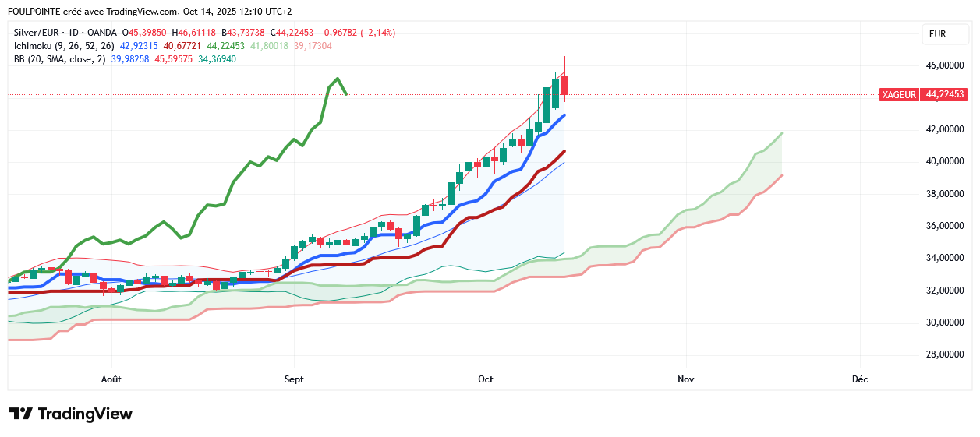Click the XAGEUR price label tag
The height and width of the screenshot is (437, 980).
tap(898, 94)
